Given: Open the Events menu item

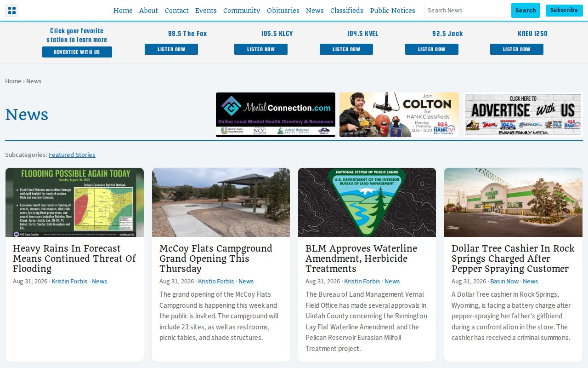Looking at the screenshot, I should pos(206,11).
